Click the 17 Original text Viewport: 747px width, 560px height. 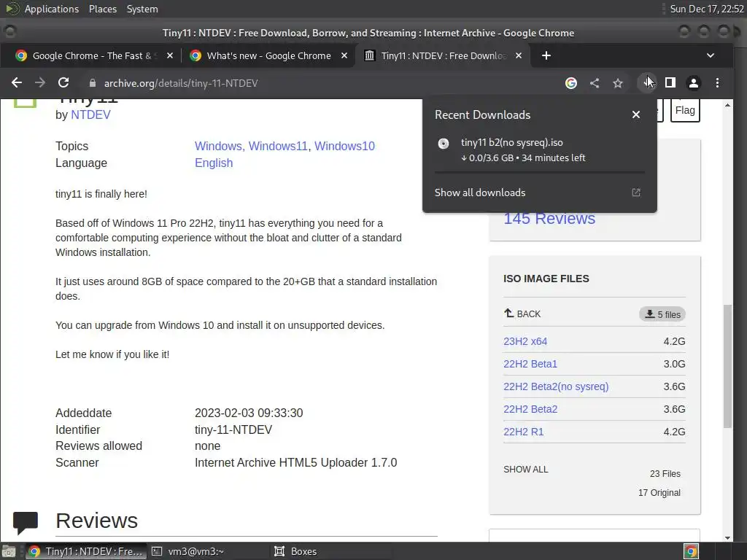[659, 492]
